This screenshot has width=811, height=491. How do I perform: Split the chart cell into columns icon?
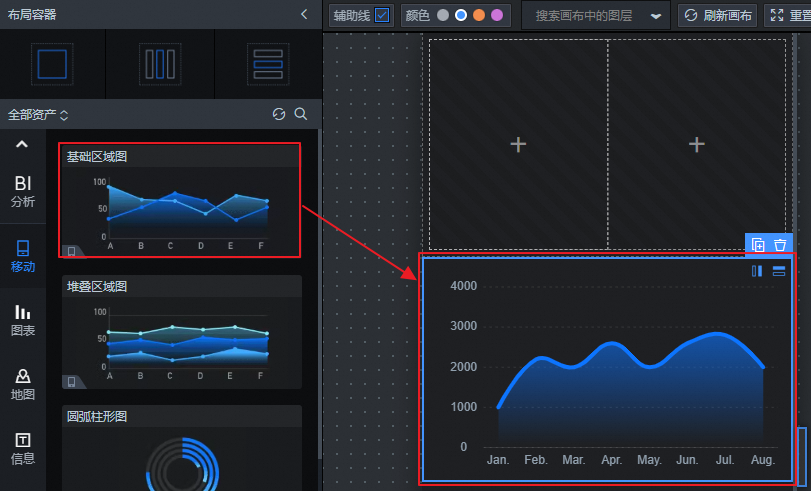tap(757, 271)
